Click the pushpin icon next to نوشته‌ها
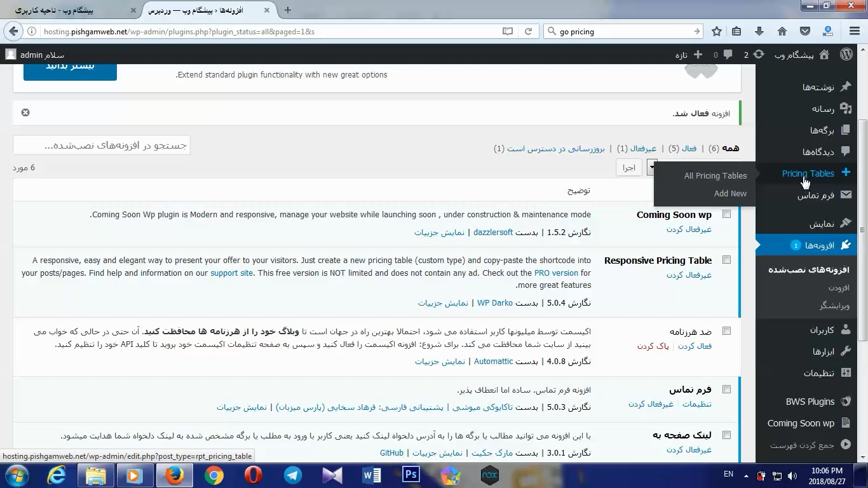 [846, 87]
